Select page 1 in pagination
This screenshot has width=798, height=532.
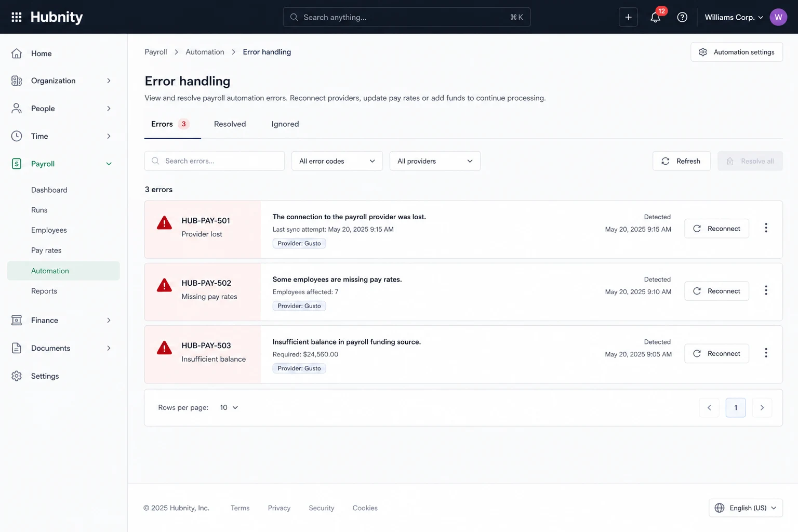736,407
